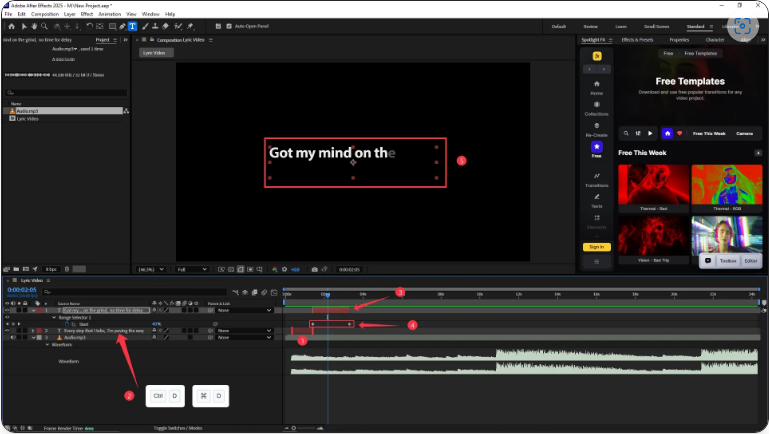Collapse the Audio.mp3 layer 3 twirl
The height and width of the screenshot is (434, 769).
point(33,337)
